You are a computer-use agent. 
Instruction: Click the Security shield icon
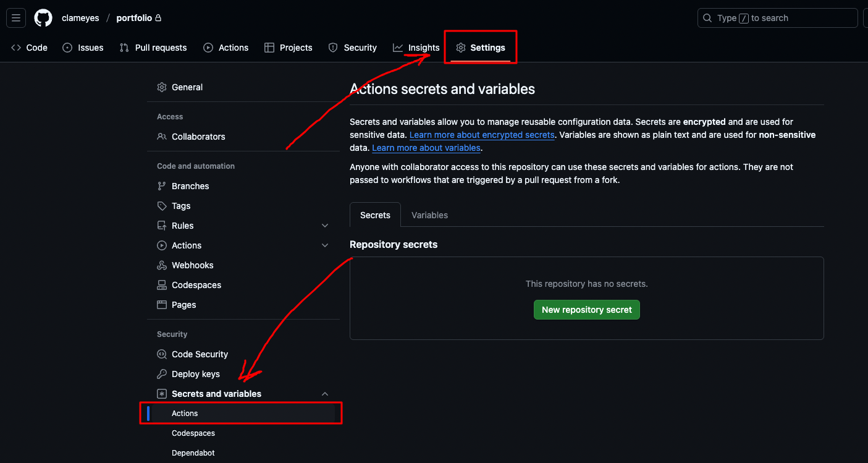click(x=333, y=48)
